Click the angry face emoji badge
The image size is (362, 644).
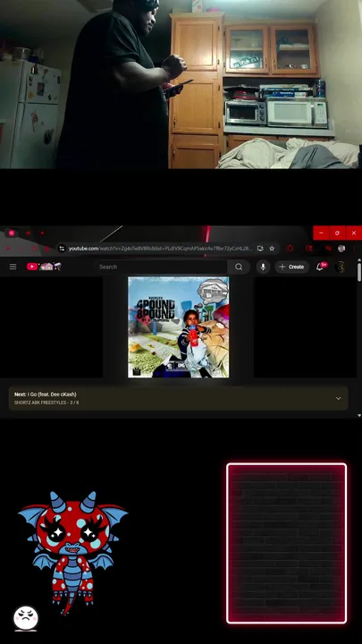pyautogui.click(x=26, y=619)
